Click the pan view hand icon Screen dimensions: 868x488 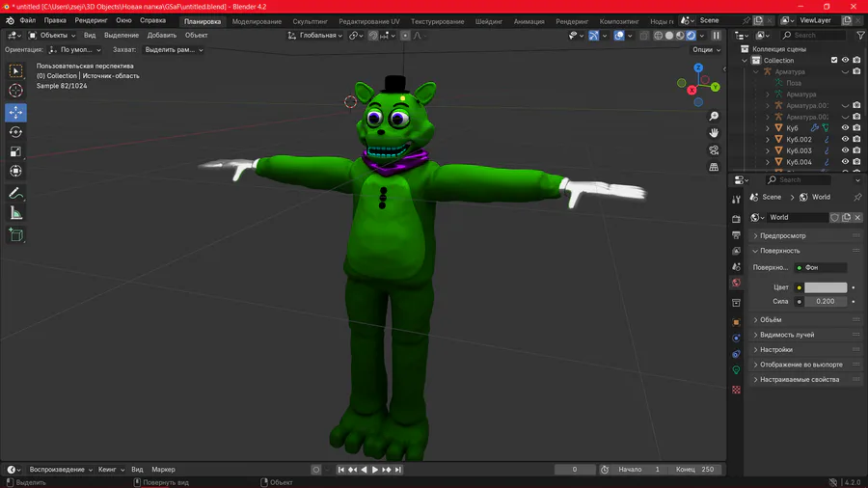[x=714, y=133]
